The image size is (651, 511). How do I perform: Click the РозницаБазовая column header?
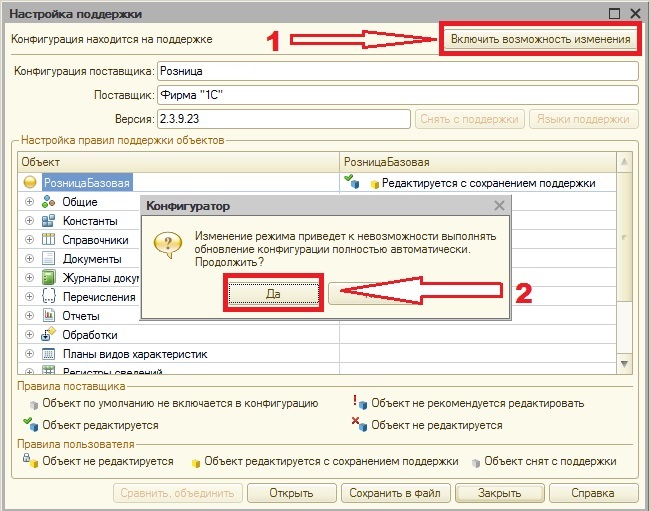pos(478,162)
